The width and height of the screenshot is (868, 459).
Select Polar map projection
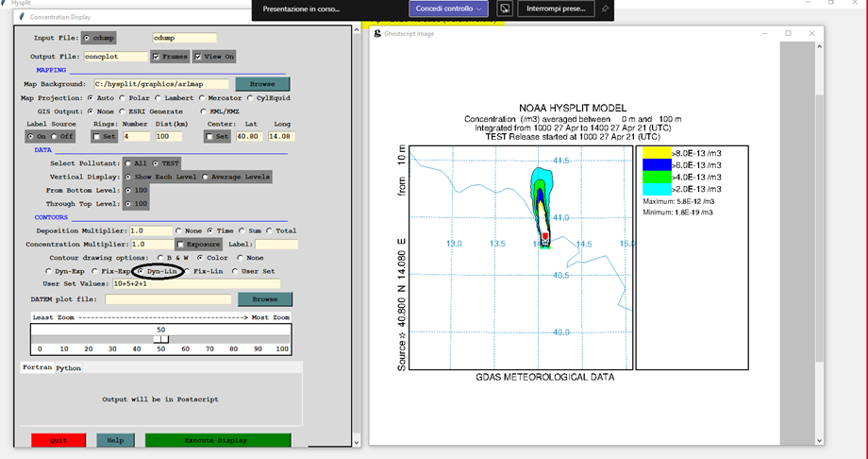tap(123, 98)
